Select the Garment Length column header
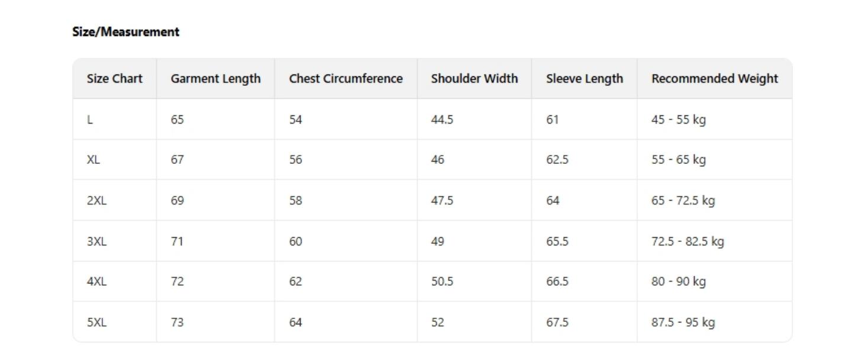The height and width of the screenshot is (355, 868). pyautogui.click(x=215, y=79)
